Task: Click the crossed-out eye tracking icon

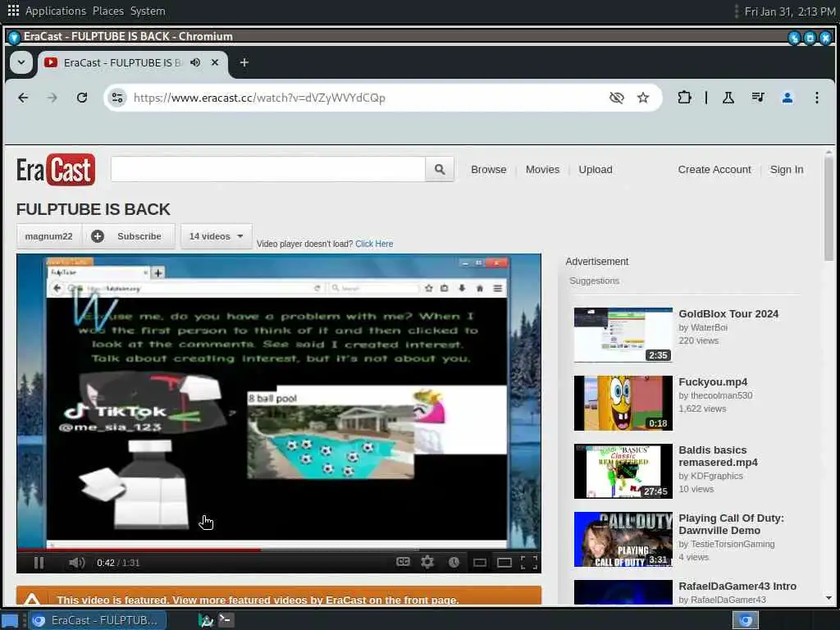Action: (617, 98)
